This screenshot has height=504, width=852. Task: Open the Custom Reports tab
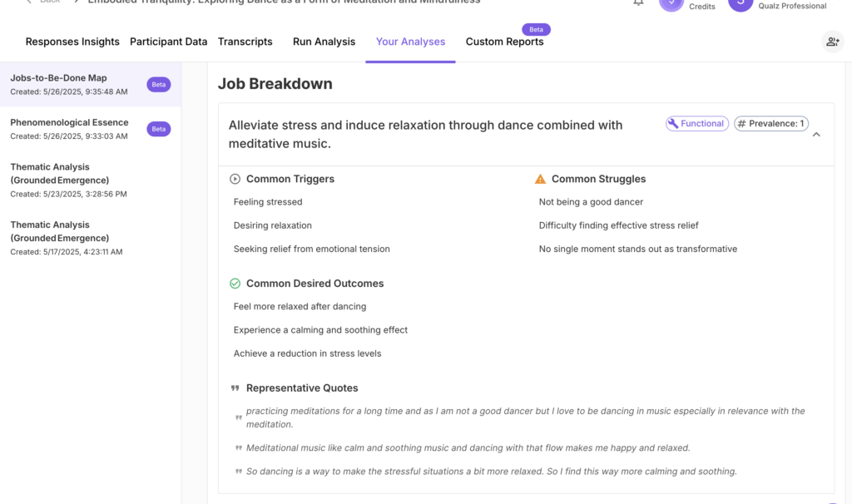pos(504,42)
